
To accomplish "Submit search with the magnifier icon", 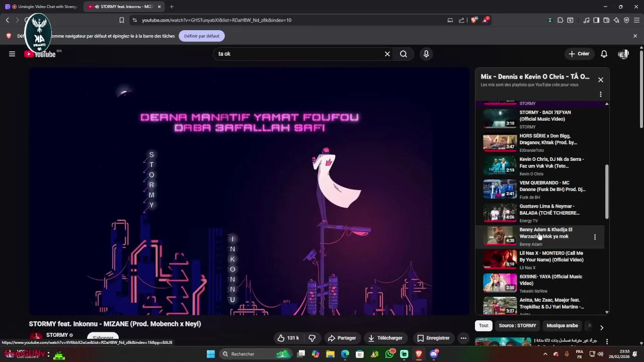I will pos(404,54).
